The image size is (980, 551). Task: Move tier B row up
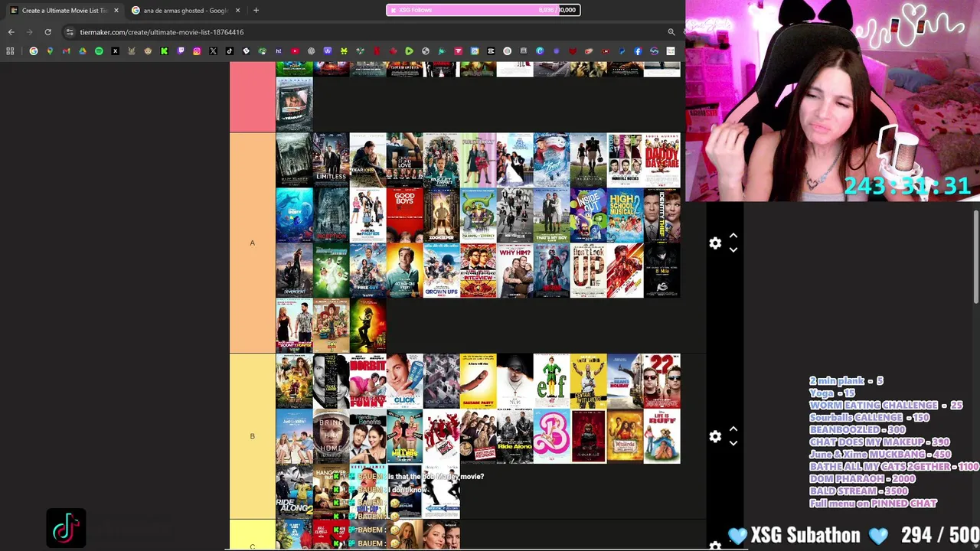733,429
